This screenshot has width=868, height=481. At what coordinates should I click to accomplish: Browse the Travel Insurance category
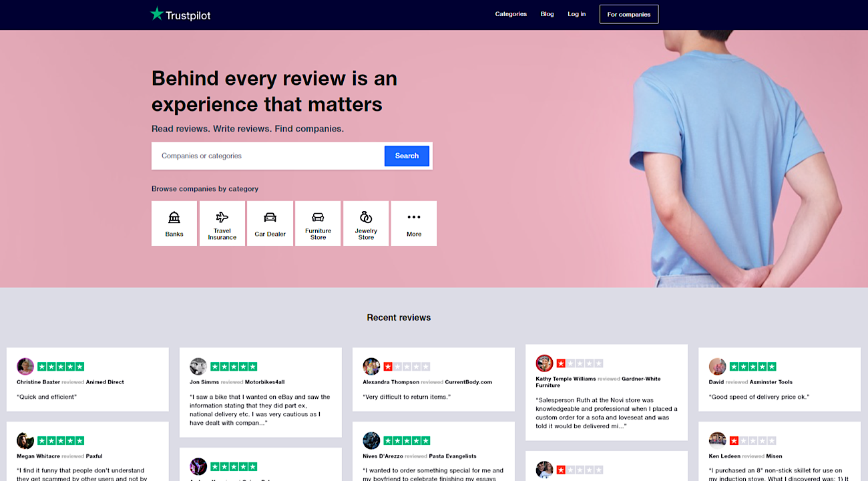coord(222,223)
